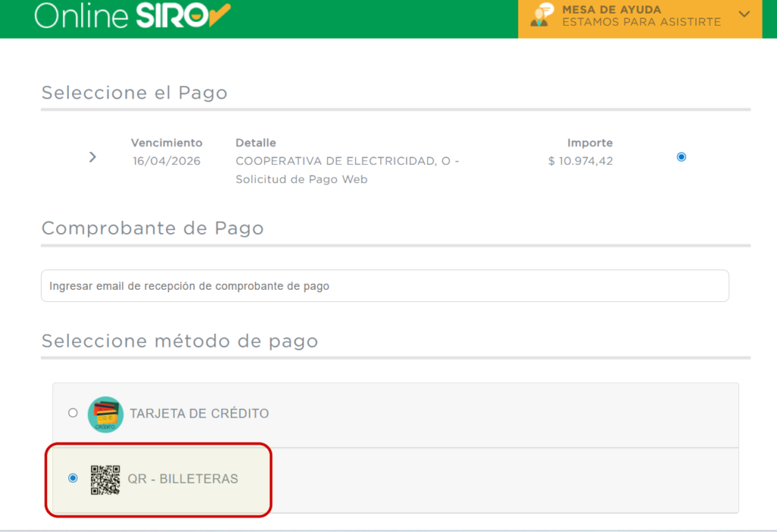Choose the Tarjeta de Crédito radio button

click(73, 414)
